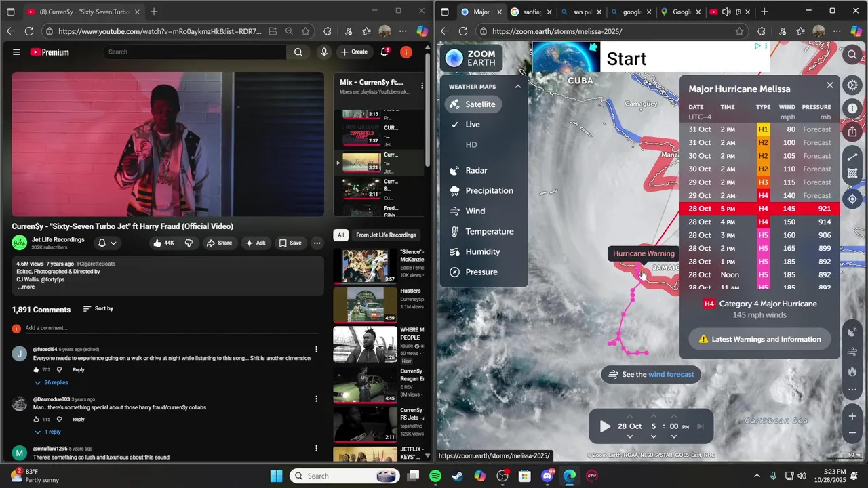Open the wind forecast link
The image size is (868, 488).
tap(671, 375)
